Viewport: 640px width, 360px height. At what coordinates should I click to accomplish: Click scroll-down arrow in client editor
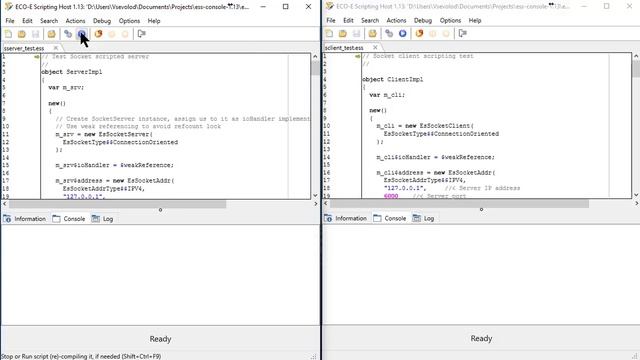pos(636,195)
